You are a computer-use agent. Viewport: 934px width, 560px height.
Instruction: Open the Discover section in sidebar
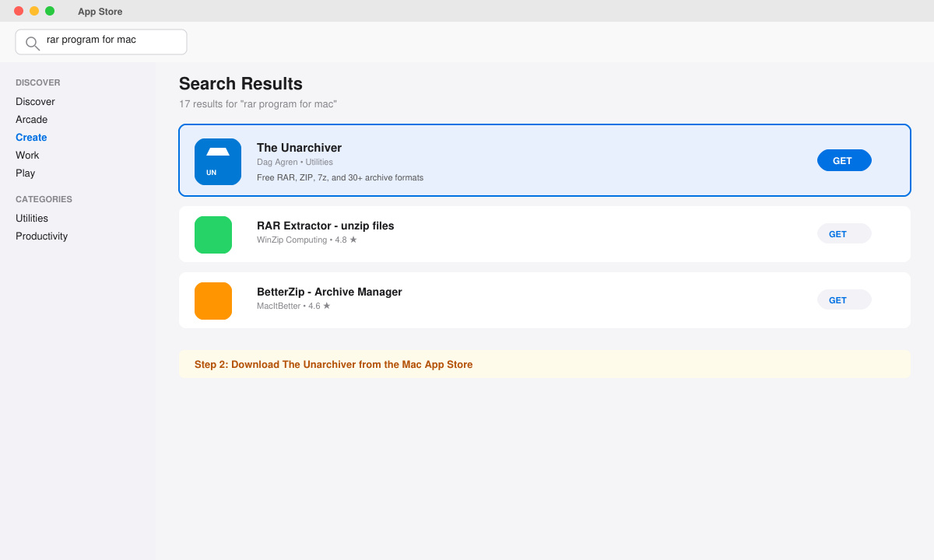tap(35, 102)
